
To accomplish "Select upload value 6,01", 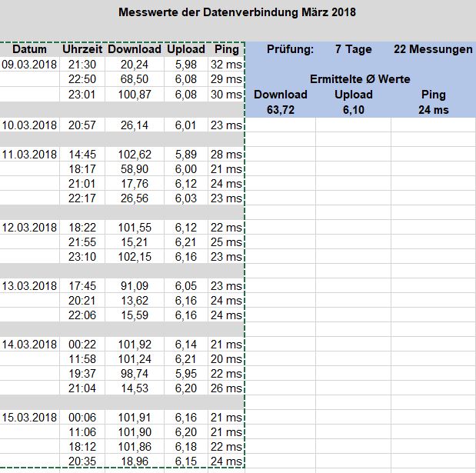I will [x=186, y=125].
